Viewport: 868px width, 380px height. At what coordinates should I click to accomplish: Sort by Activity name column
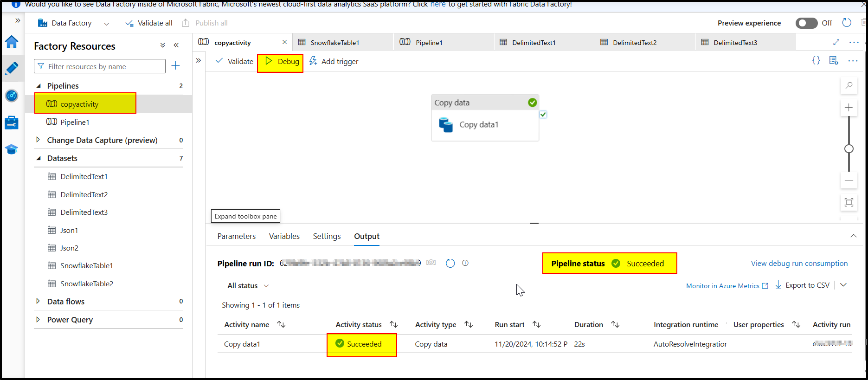pos(281,324)
